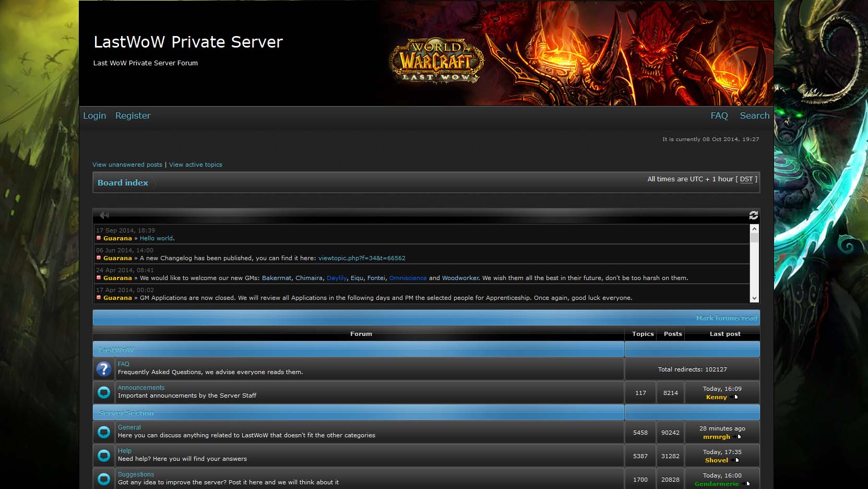Click the shoutbox scrollbar up arrow
Image resolution: width=868 pixels, height=489 pixels.
pos(754,229)
